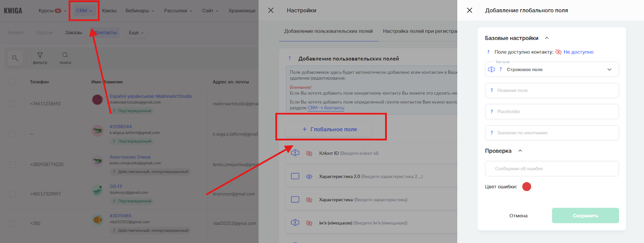
Task: Click the Сообщение об ошибке input field
Action: point(552,169)
